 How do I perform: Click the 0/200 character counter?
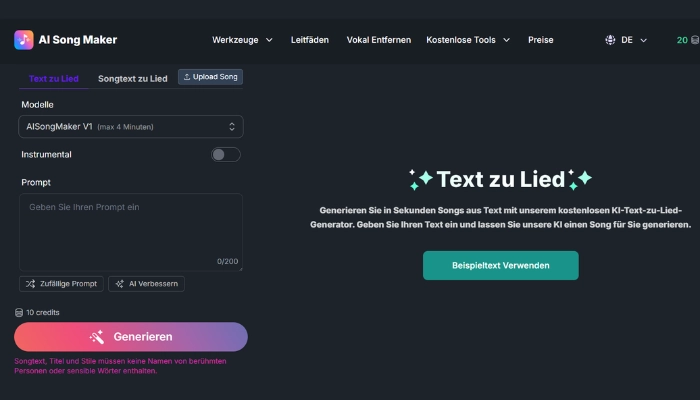tap(227, 261)
